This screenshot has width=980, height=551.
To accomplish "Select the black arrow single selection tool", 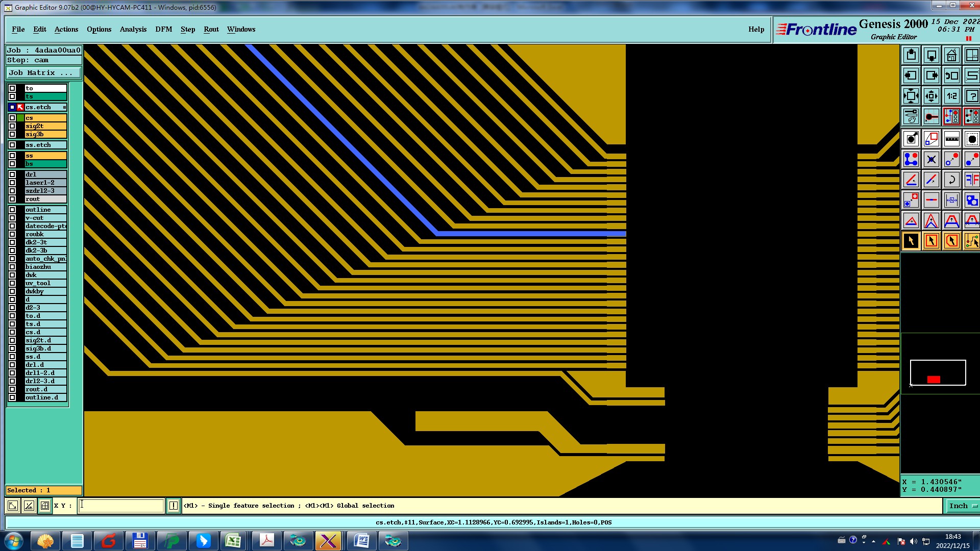I will [x=911, y=241].
